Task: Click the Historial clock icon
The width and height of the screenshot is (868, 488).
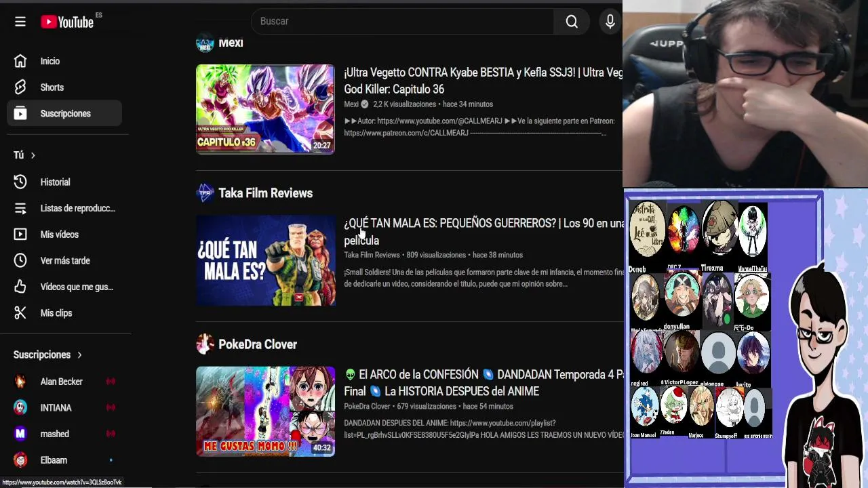Action: 20,182
